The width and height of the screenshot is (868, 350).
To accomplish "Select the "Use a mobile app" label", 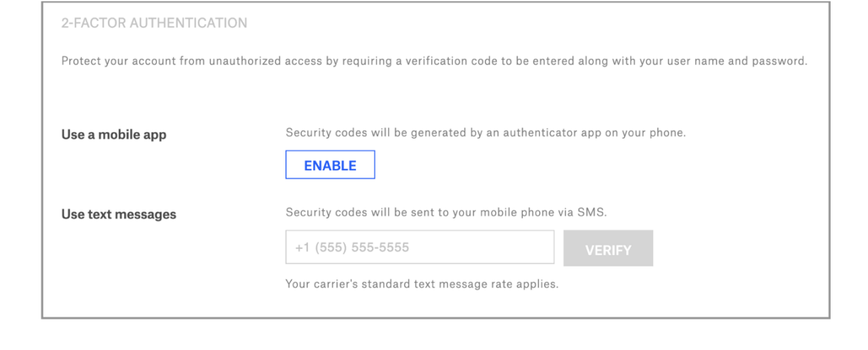I will pyautogui.click(x=114, y=134).
